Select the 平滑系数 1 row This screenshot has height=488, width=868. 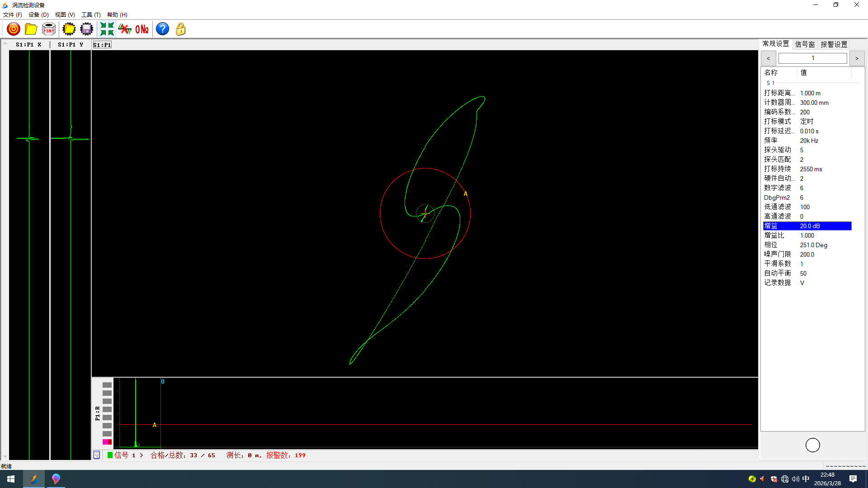[x=807, y=264]
